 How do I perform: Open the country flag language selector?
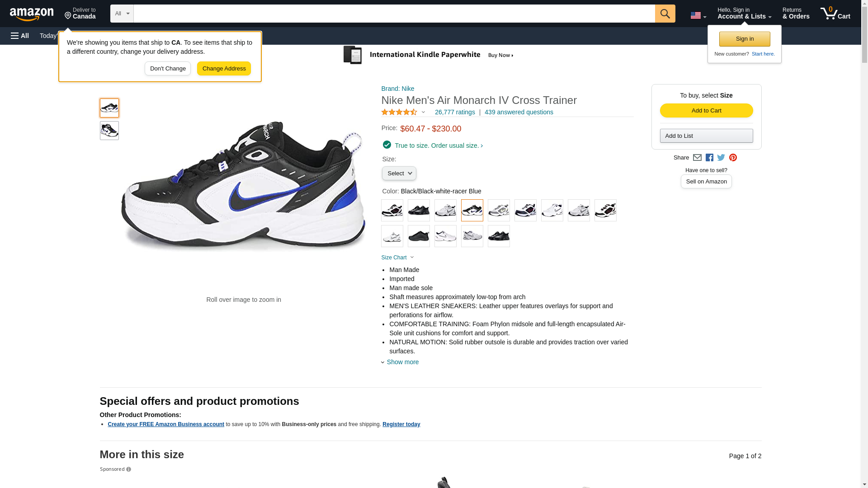point(698,15)
